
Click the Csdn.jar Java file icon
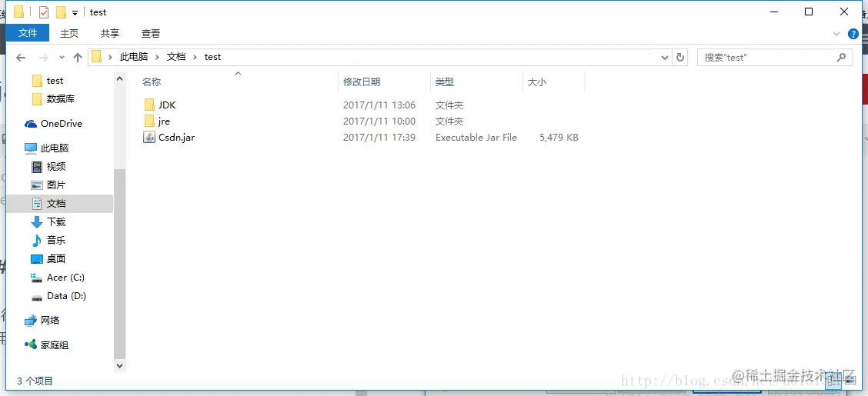(149, 137)
